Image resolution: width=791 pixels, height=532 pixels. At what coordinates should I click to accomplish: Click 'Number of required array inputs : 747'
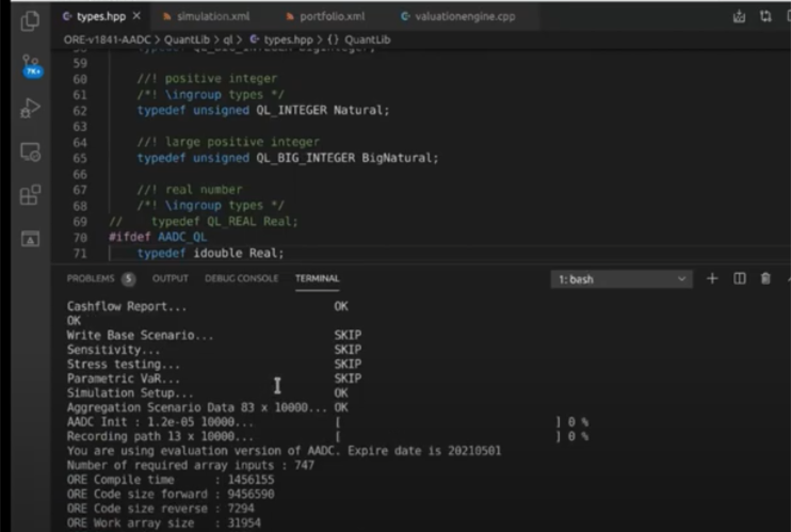tap(191, 465)
